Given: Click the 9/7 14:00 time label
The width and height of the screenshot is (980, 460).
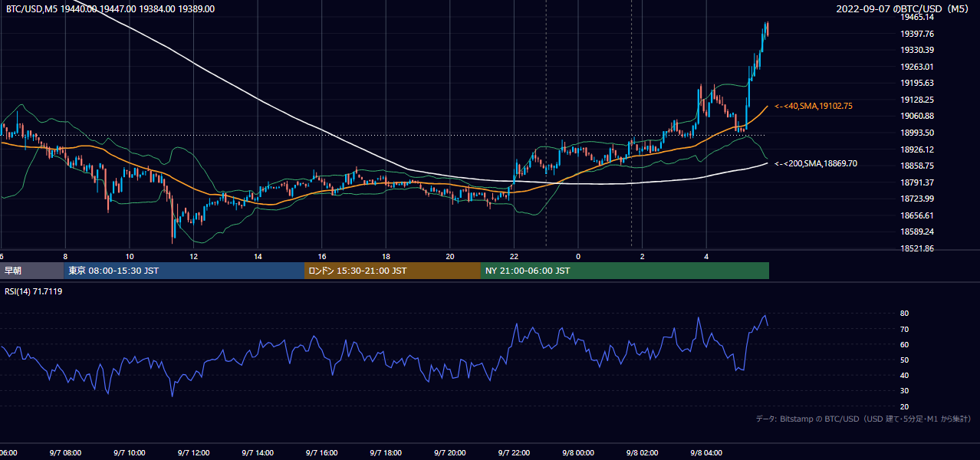Looking at the screenshot, I should point(258,453).
